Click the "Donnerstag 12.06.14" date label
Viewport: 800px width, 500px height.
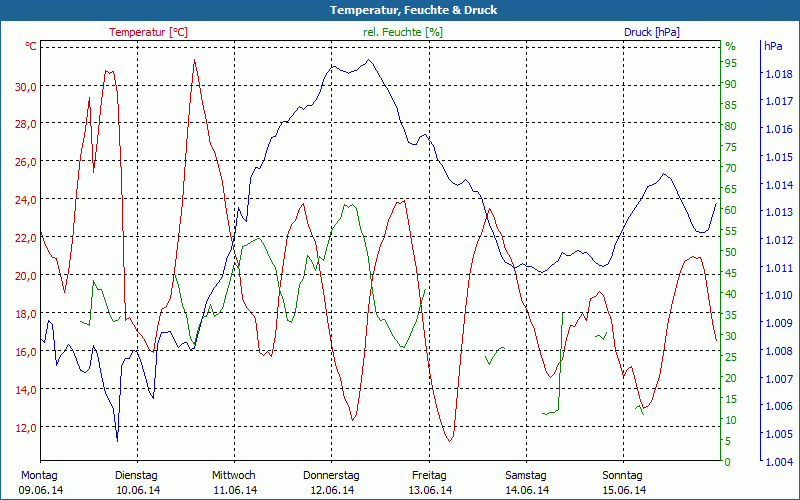[x=331, y=482]
